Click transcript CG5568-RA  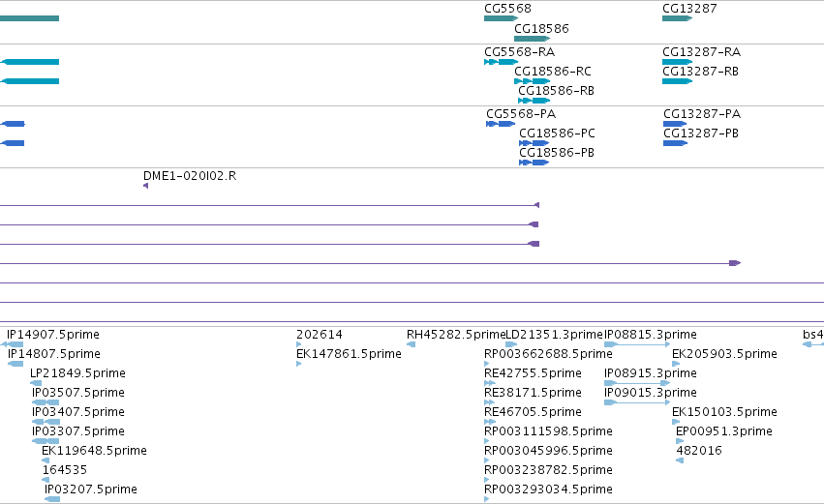coord(501,62)
